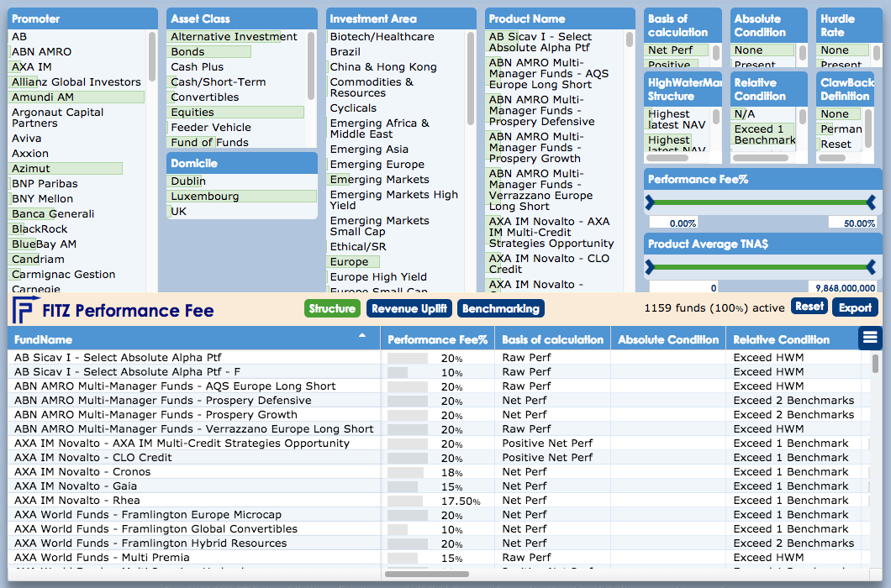The width and height of the screenshot is (891, 588).
Task: Switch to the Structure tab
Action: point(332,308)
